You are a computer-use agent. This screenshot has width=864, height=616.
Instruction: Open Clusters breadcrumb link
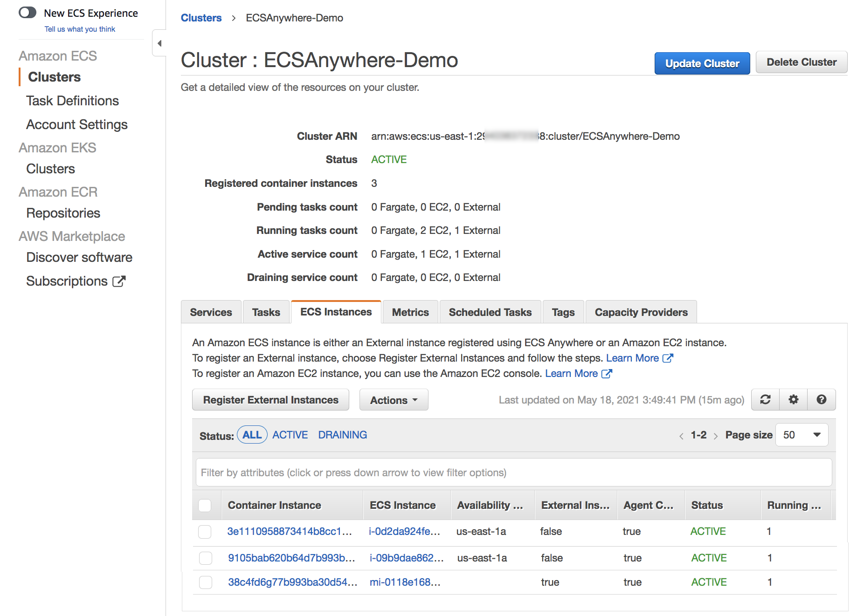201,18
